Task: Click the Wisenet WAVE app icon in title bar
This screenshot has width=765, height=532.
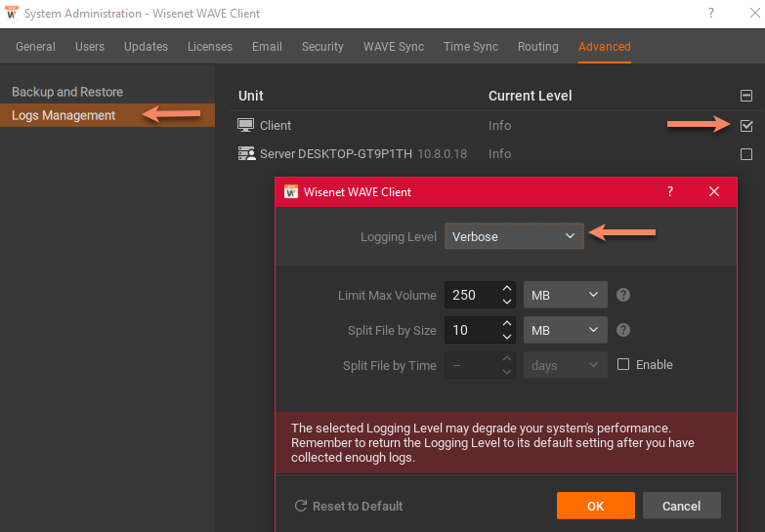Action: tap(12, 13)
